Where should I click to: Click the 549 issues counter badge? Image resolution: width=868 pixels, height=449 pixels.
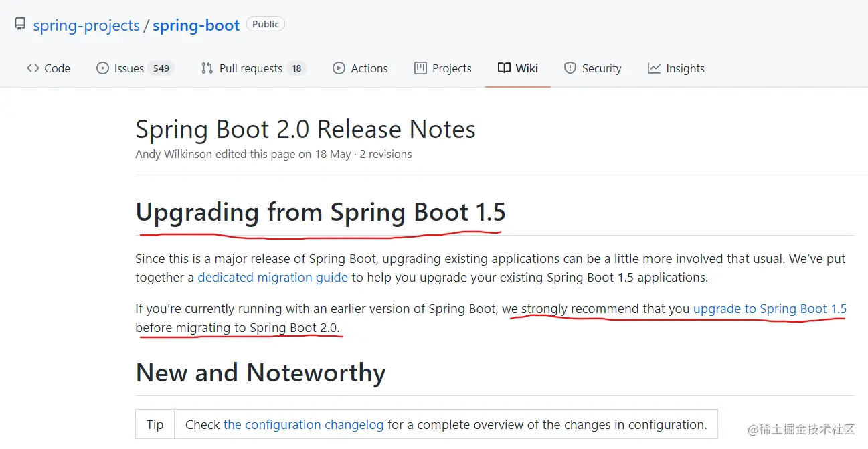coord(161,68)
